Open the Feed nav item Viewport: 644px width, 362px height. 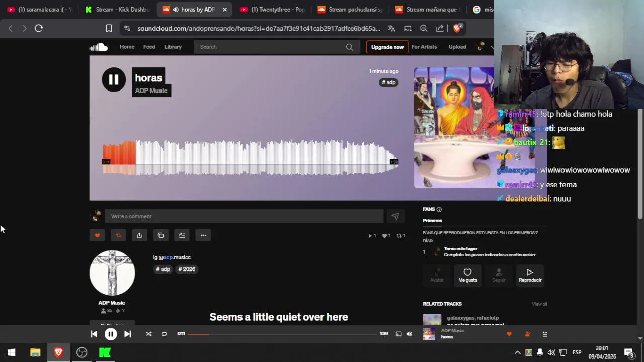tap(149, 47)
